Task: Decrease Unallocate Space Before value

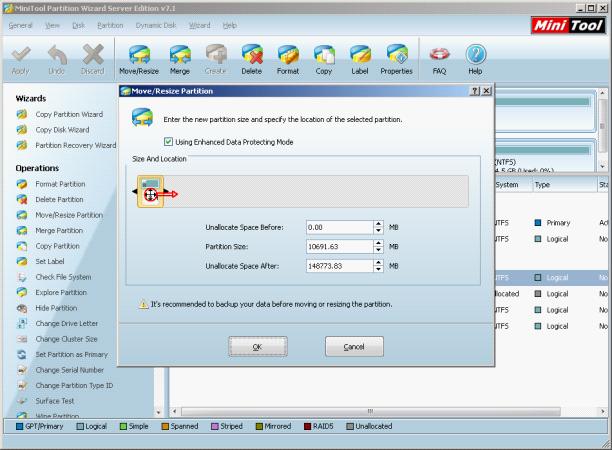Action: pos(378,231)
